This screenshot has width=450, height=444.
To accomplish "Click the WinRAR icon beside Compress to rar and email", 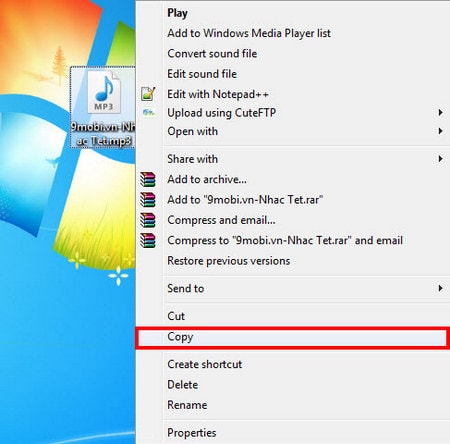I will click(148, 240).
